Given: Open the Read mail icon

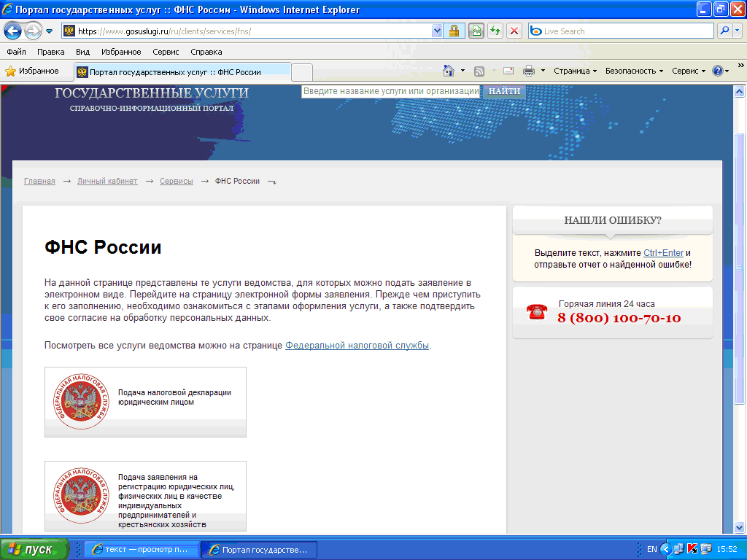Looking at the screenshot, I should [x=507, y=70].
